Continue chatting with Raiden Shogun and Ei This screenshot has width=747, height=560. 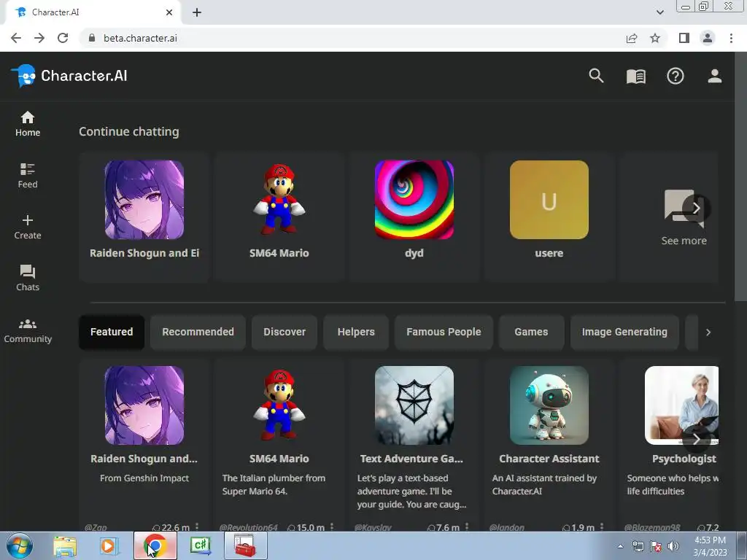pyautogui.click(x=144, y=217)
